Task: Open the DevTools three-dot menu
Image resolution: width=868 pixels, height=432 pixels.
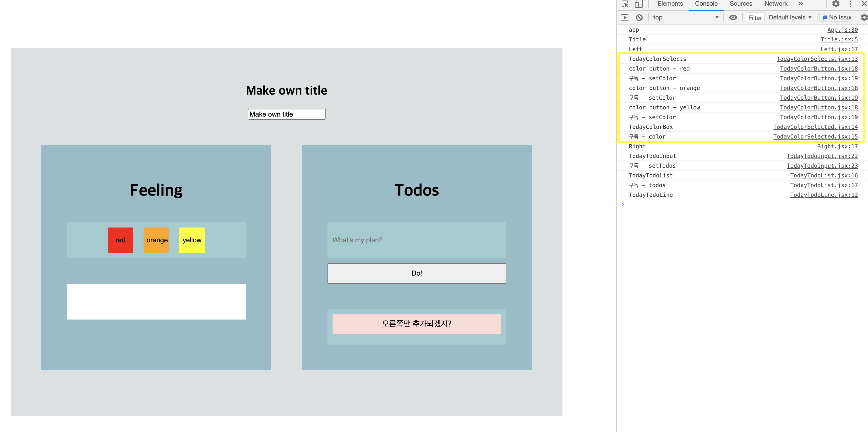Action: tap(850, 4)
